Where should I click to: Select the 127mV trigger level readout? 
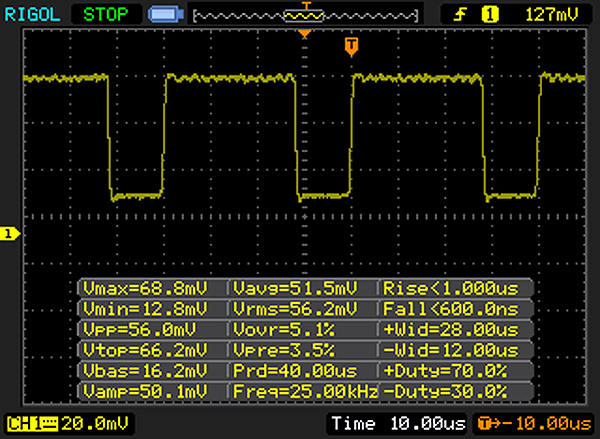[548, 14]
